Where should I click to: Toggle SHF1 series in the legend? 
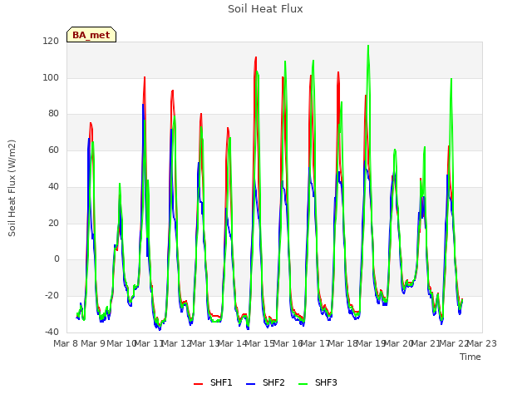[213, 382]
